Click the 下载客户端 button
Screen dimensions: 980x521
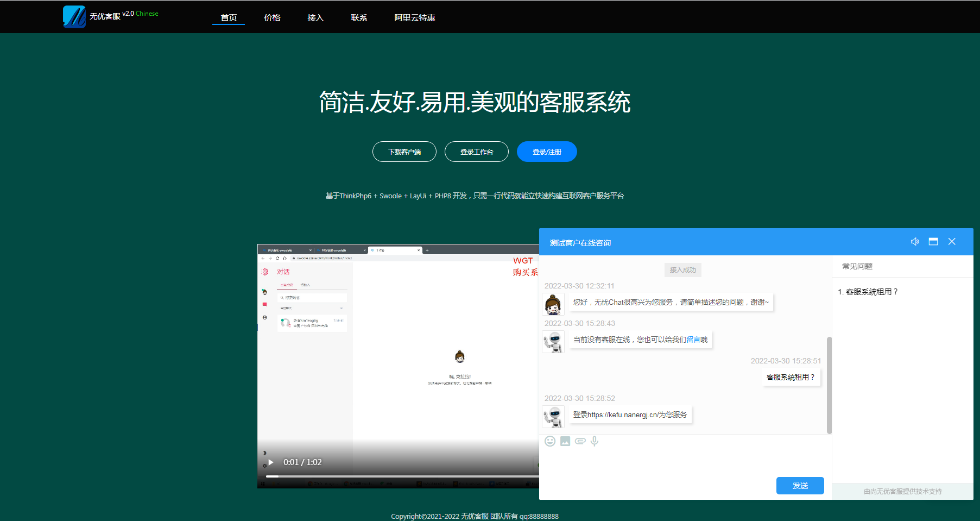tap(404, 152)
